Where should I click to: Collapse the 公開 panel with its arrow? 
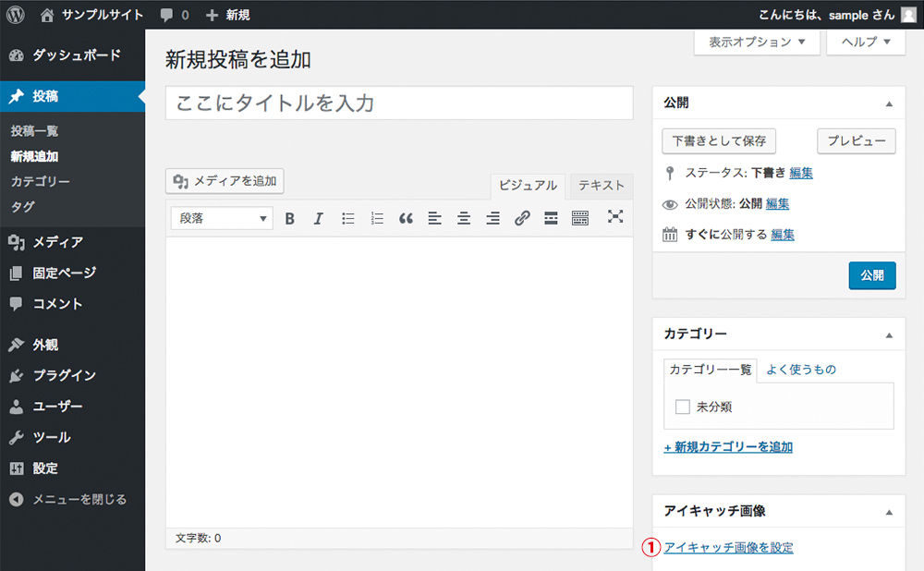coord(889,103)
